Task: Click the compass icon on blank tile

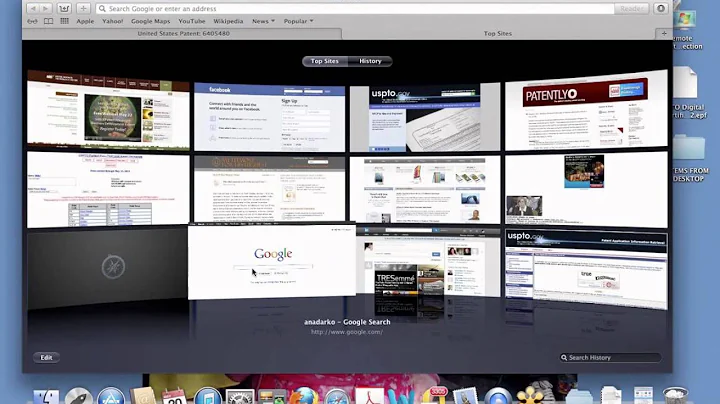Action: click(113, 266)
